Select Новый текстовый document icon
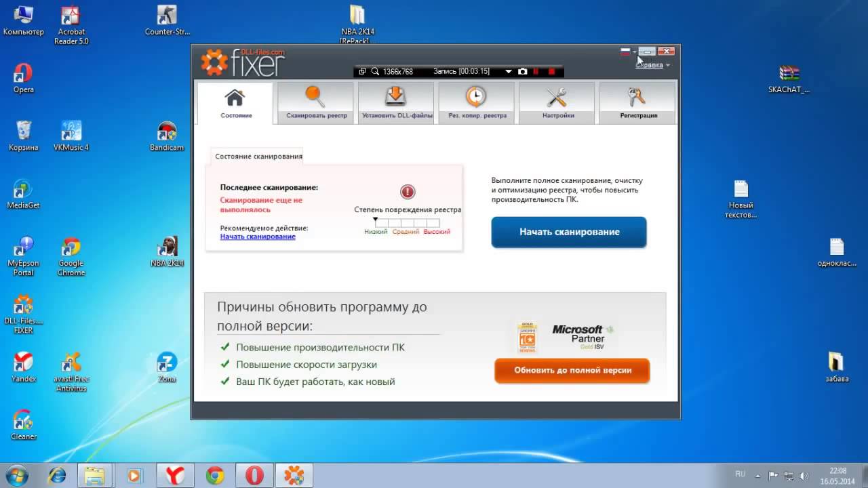Image resolution: width=868 pixels, height=488 pixels. [741, 199]
